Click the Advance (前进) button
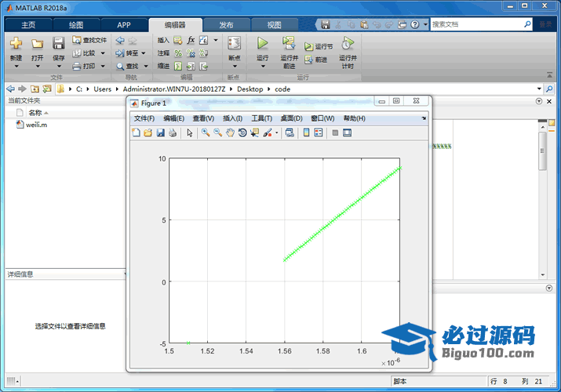Image resolution: width=561 pixels, height=392 pixels. tap(316, 60)
